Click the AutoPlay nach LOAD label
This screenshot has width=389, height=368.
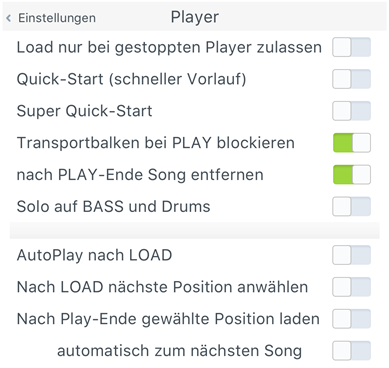[x=94, y=255]
